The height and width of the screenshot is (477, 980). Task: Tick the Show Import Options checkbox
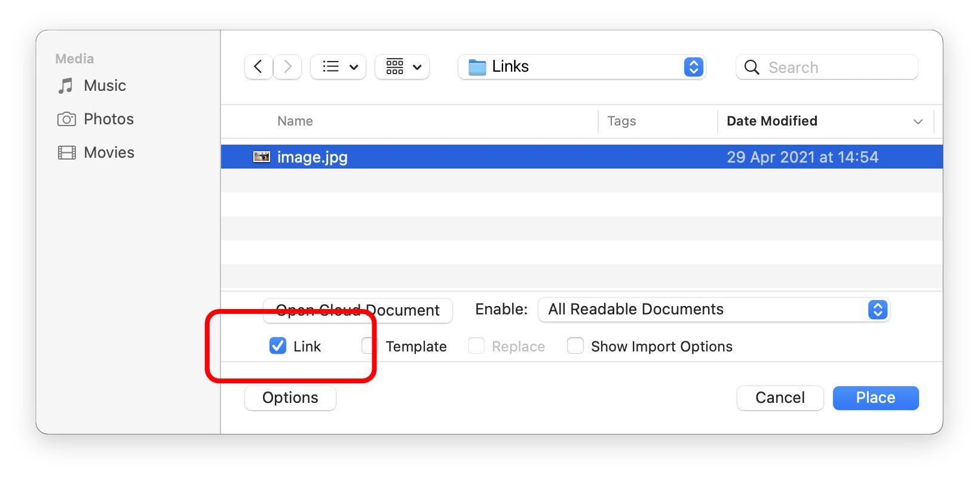coord(575,346)
